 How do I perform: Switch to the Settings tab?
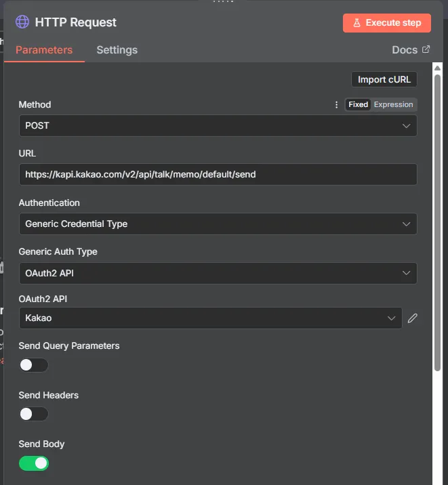tap(117, 50)
